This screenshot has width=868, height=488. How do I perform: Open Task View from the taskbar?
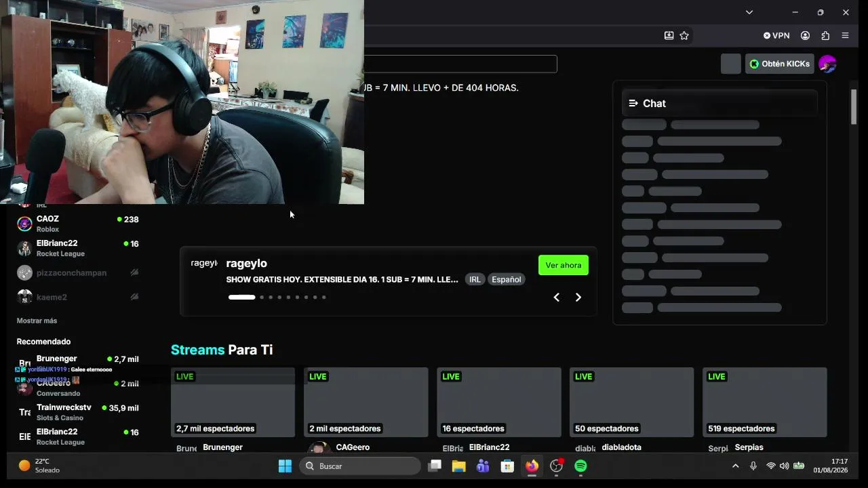(x=435, y=466)
